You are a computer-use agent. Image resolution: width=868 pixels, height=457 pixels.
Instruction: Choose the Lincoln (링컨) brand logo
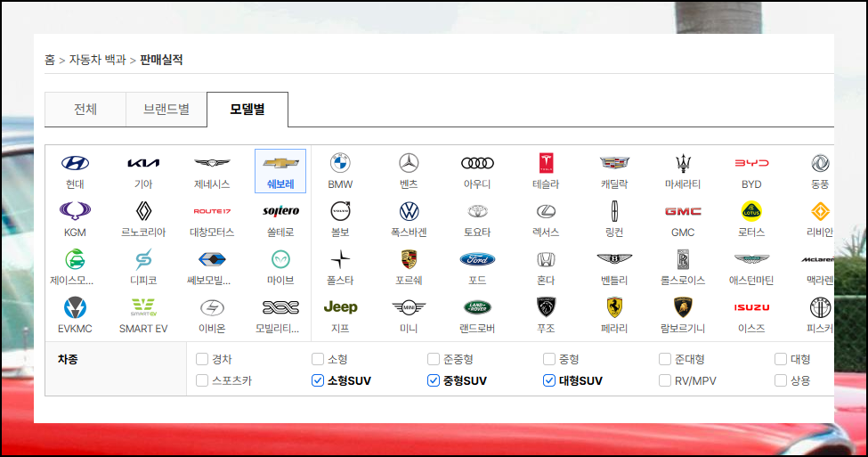614,211
